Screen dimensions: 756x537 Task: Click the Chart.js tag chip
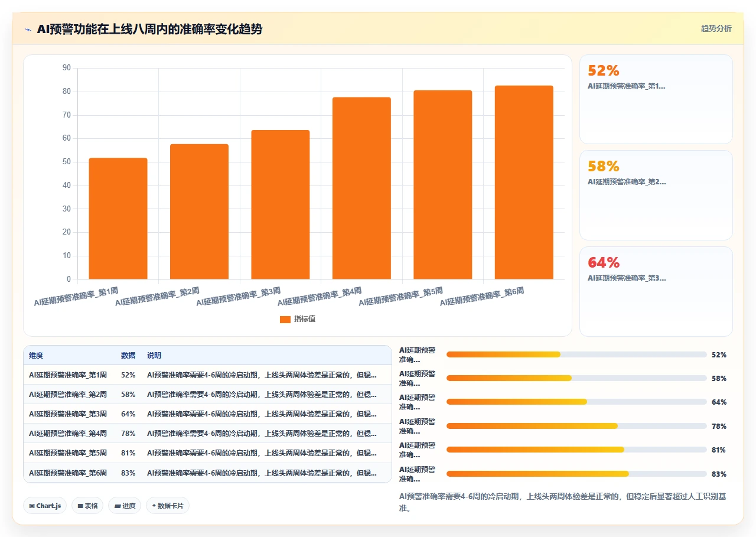click(45, 506)
